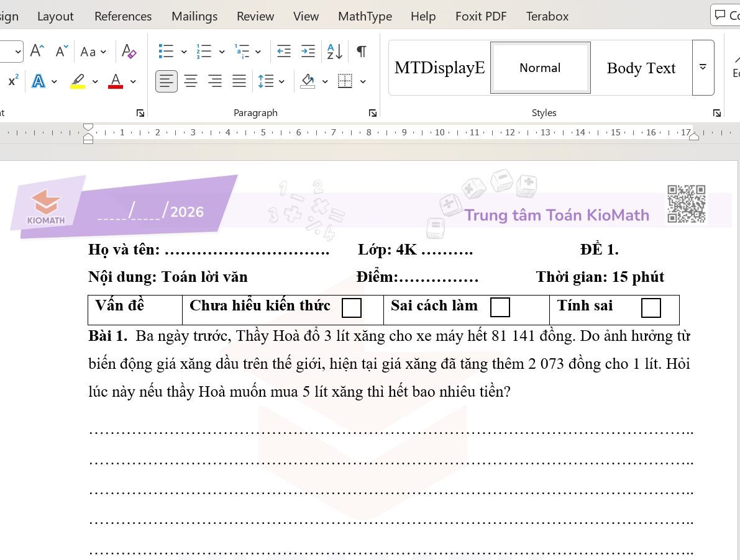This screenshot has width=740, height=560.
Task: Justify the paragraph text
Action: click(239, 81)
